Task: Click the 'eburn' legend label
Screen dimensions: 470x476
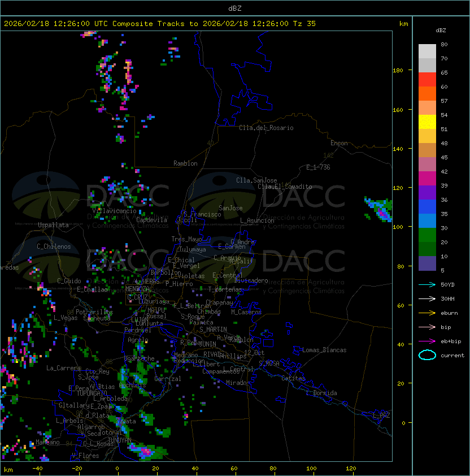Action: click(449, 313)
